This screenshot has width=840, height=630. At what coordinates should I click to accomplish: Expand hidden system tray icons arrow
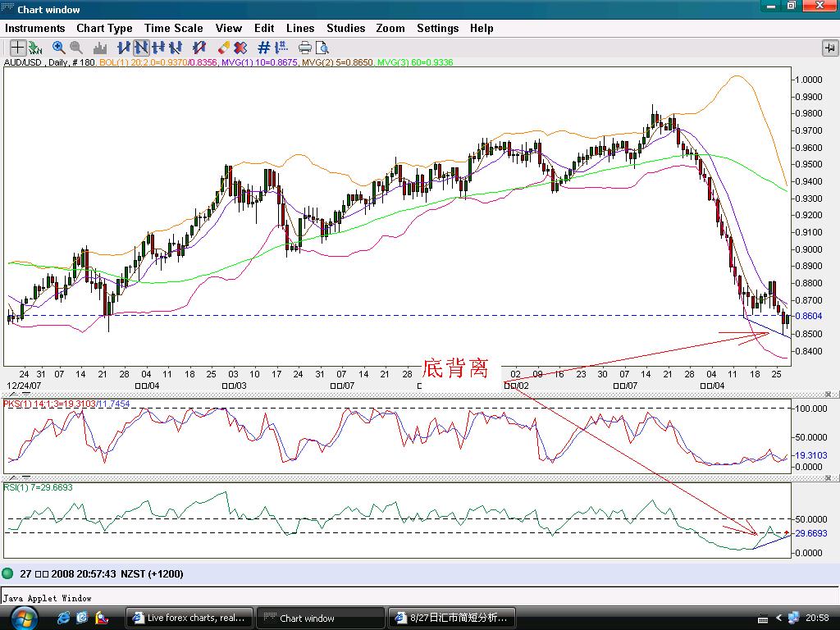[778, 619]
